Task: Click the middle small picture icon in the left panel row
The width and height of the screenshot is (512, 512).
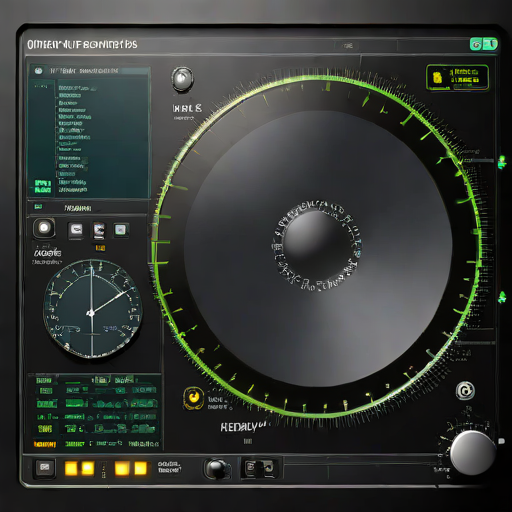Action: [x=99, y=230]
